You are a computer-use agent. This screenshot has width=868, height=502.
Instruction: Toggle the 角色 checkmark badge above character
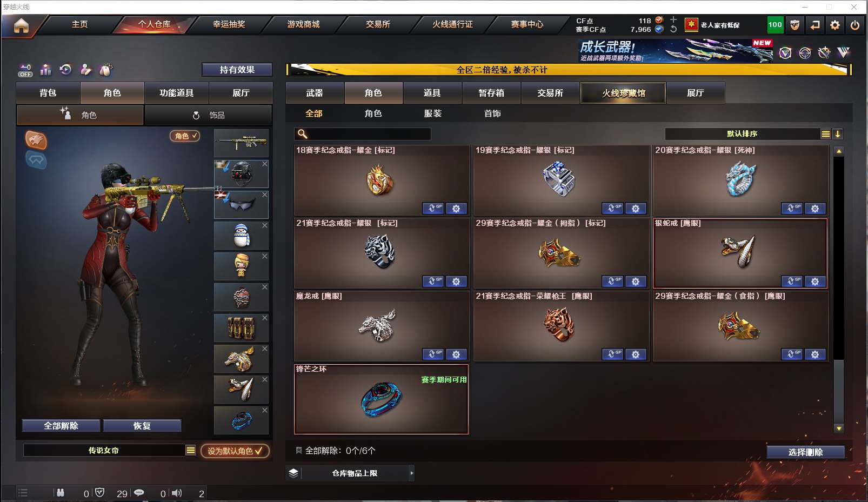[185, 136]
